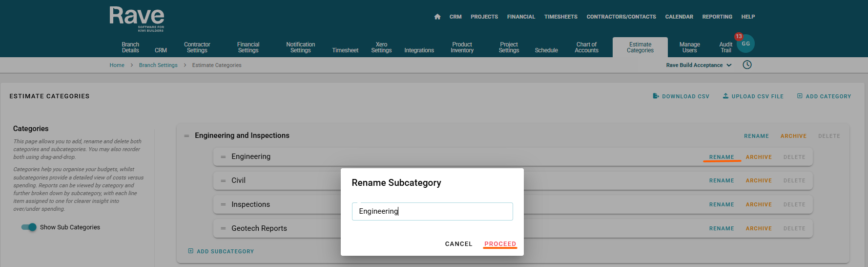Open the Timesheets top menu
The width and height of the screenshot is (868, 267).
[561, 17]
